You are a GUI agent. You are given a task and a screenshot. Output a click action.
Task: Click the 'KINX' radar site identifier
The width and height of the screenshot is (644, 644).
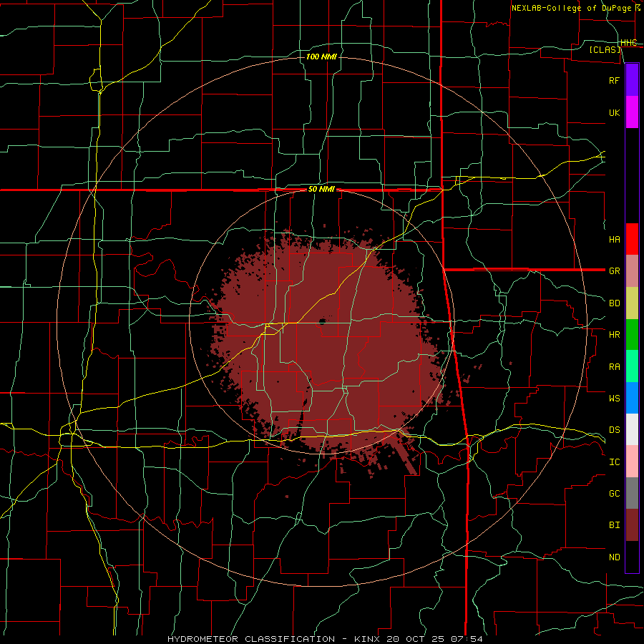click(x=366, y=639)
